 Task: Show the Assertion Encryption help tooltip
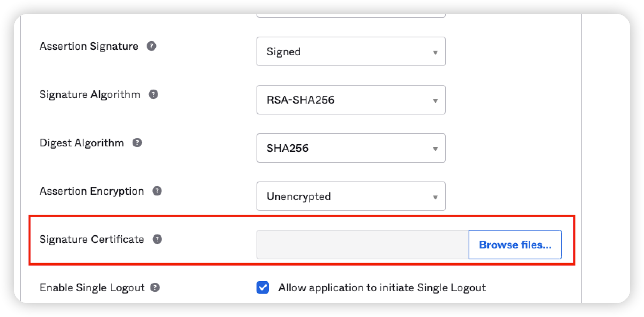tap(157, 191)
